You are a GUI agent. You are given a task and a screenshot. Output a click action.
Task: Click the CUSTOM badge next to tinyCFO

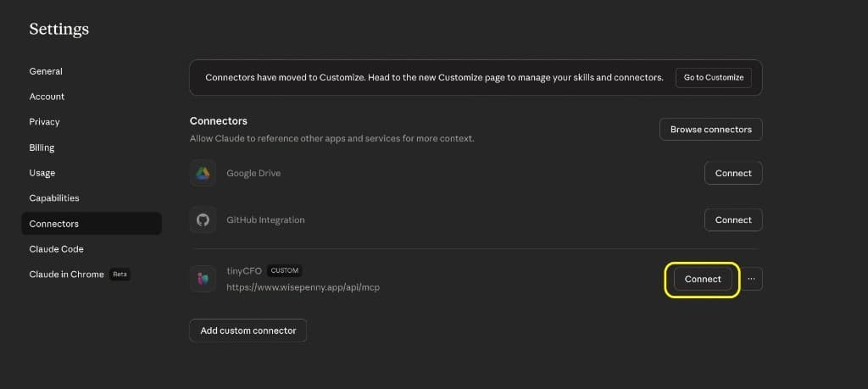coord(285,271)
